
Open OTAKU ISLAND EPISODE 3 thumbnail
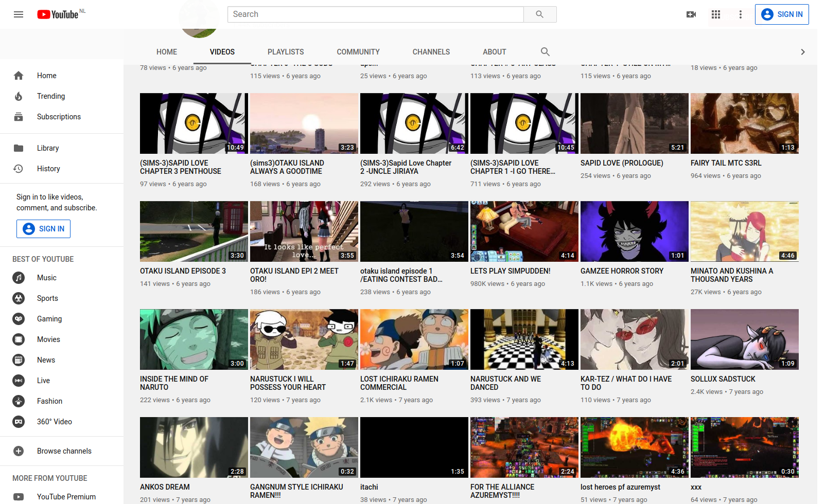[x=194, y=231]
